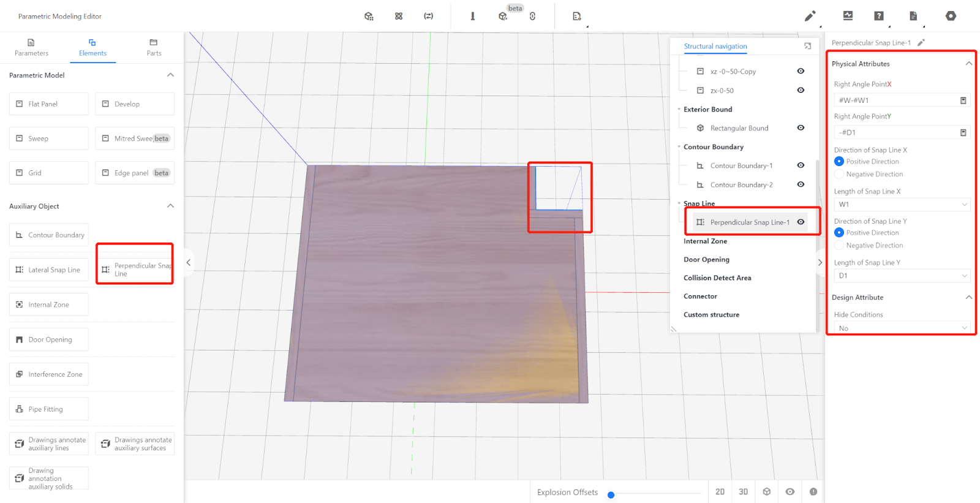Hide the Rectangular Bound element

(x=801, y=128)
